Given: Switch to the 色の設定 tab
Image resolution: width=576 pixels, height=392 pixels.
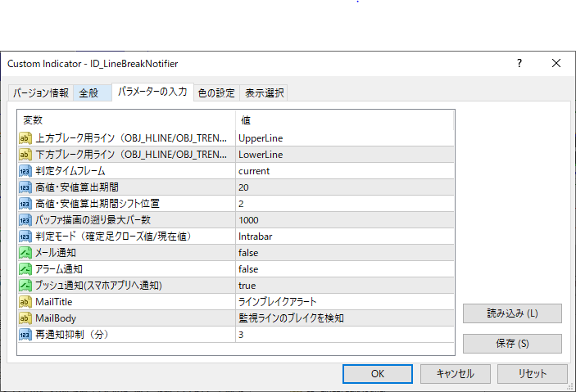Looking at the screenshot, I should (216, 93).
